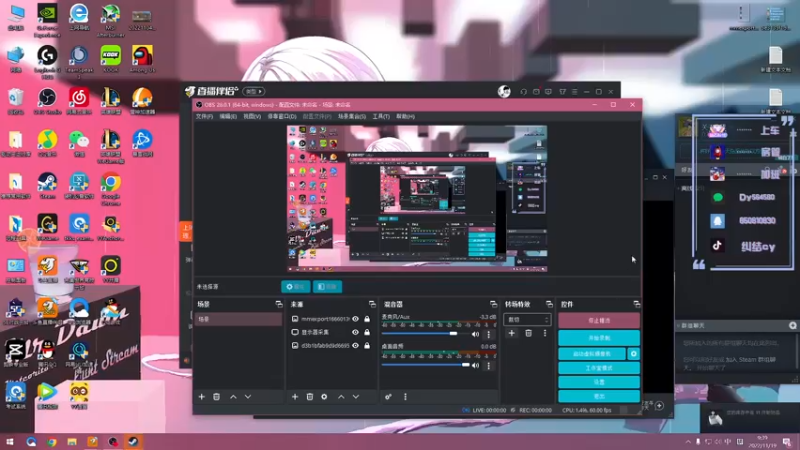
Task: Open the Among Us desktop icon
Action: tap(142, 59)
